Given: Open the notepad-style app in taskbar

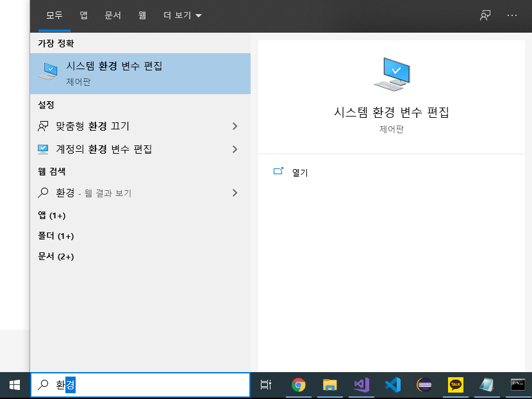Looking at the screenshot, I should (486, 385).
